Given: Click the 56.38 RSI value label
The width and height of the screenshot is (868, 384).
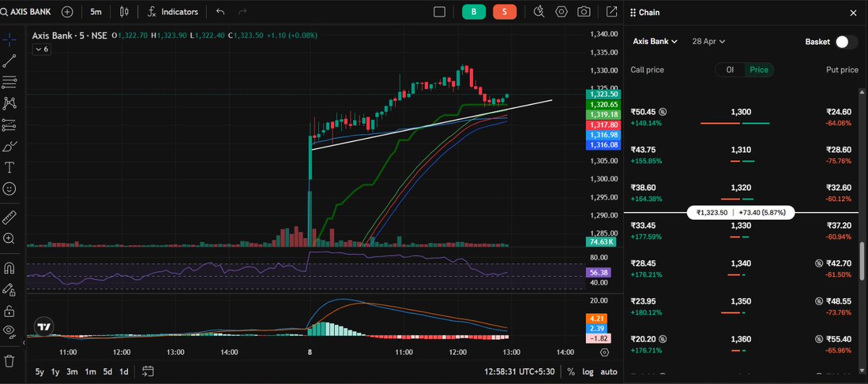Looking at the screenshot, I should pos(598,273).
